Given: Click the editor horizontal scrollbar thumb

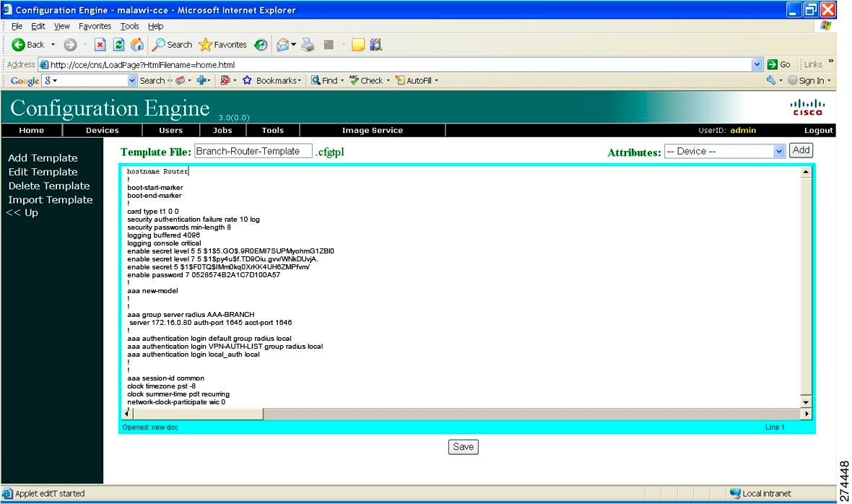Looking at the screenshot, I should (x=198, y=413).
